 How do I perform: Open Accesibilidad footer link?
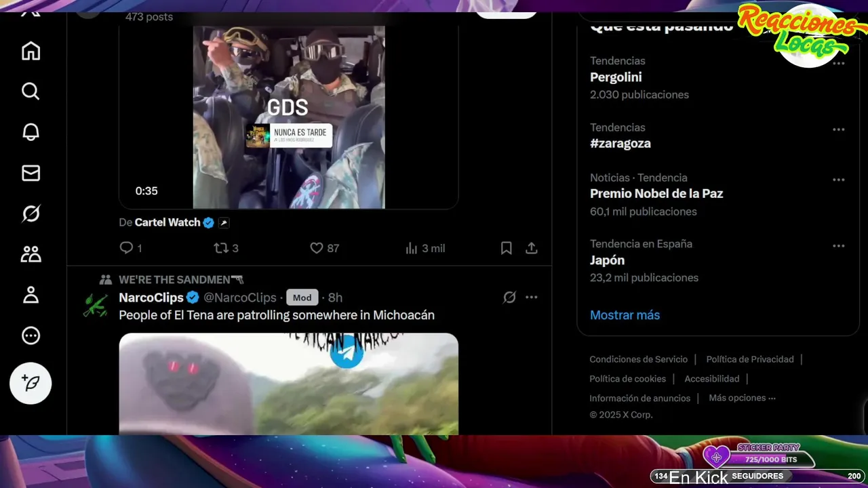tap(712, 379)
